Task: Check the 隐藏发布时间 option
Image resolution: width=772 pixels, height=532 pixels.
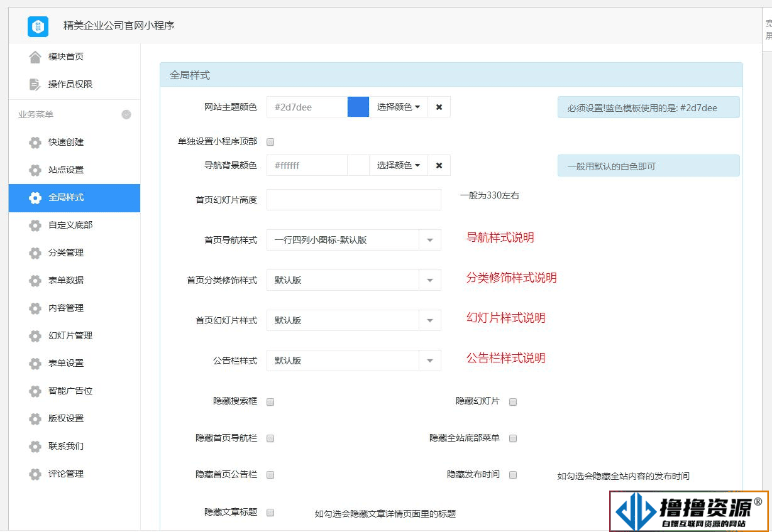Action: coord(513,475)
